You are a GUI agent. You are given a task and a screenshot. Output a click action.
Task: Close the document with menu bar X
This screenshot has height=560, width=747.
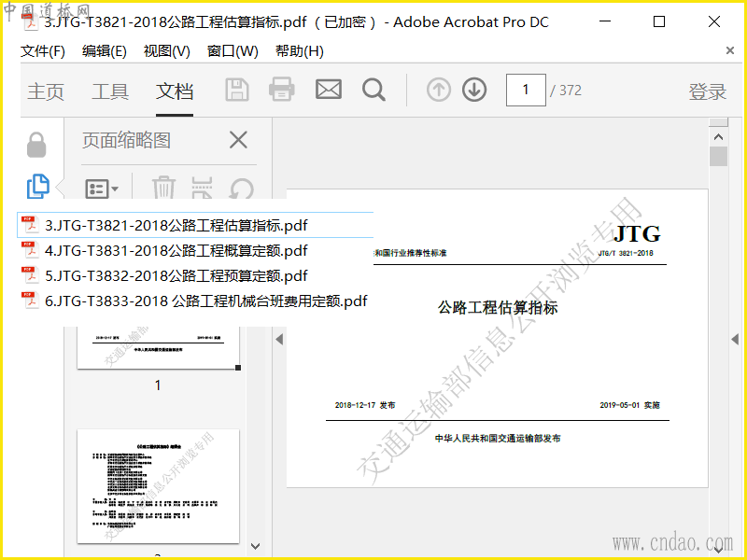tap(730, 50)
